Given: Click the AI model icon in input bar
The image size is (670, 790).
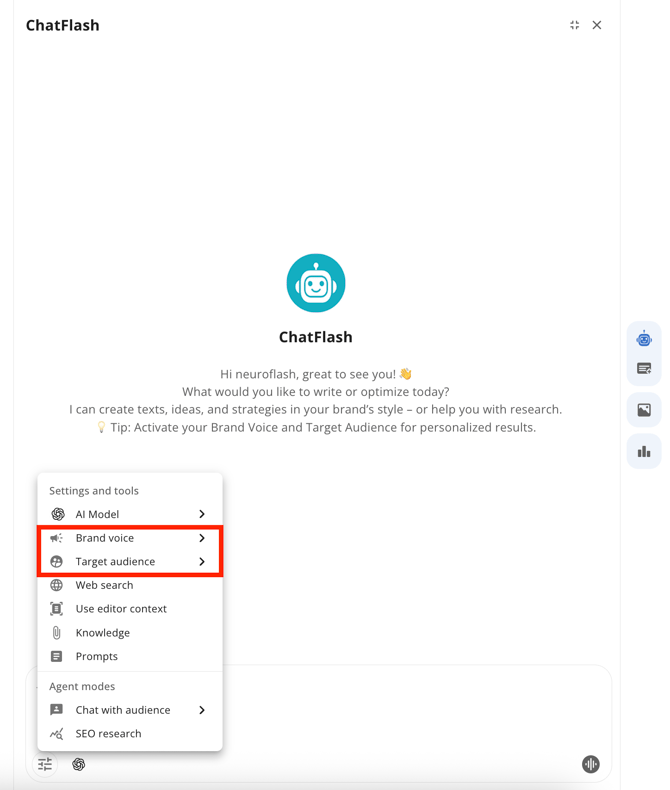Looking at the screenshot, I should coord(79,764).
